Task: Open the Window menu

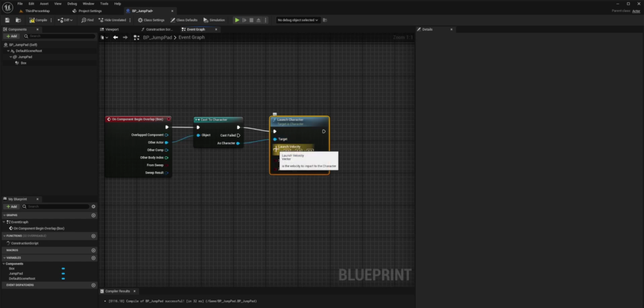Action: tap(88, 4)
